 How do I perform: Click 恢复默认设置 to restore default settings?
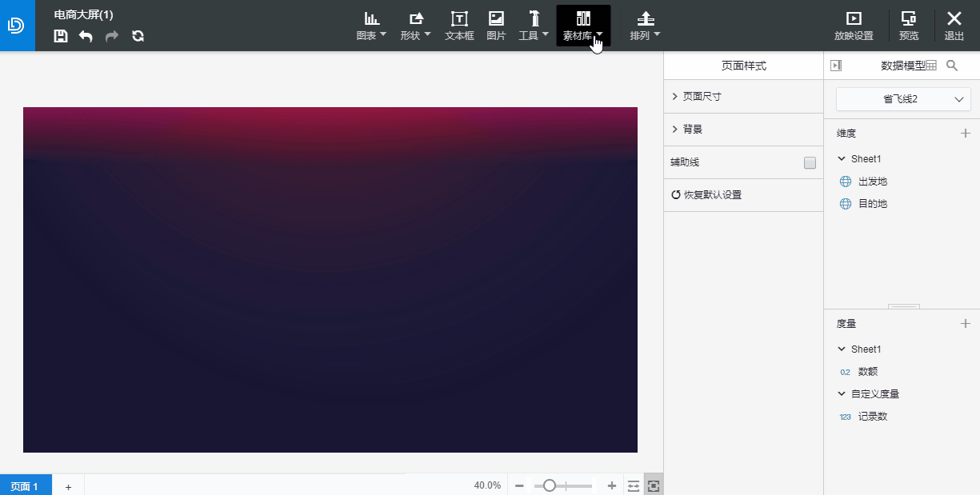click(x=711, y=194)
